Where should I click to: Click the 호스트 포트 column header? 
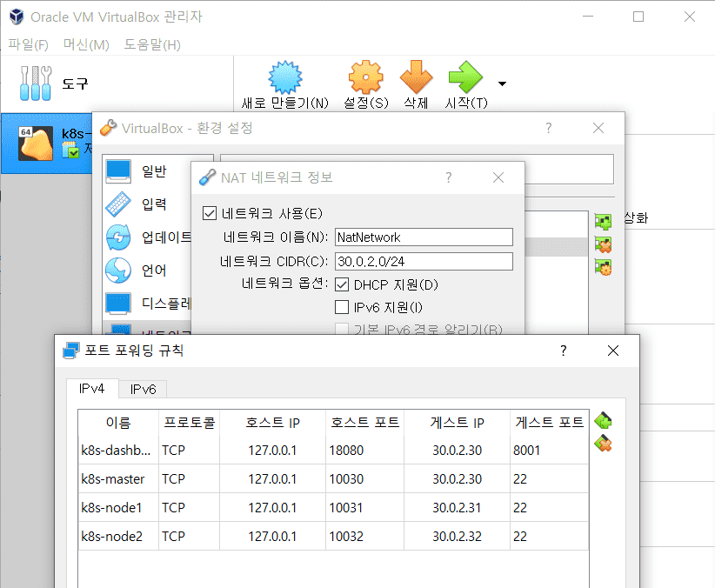[364, 423]
